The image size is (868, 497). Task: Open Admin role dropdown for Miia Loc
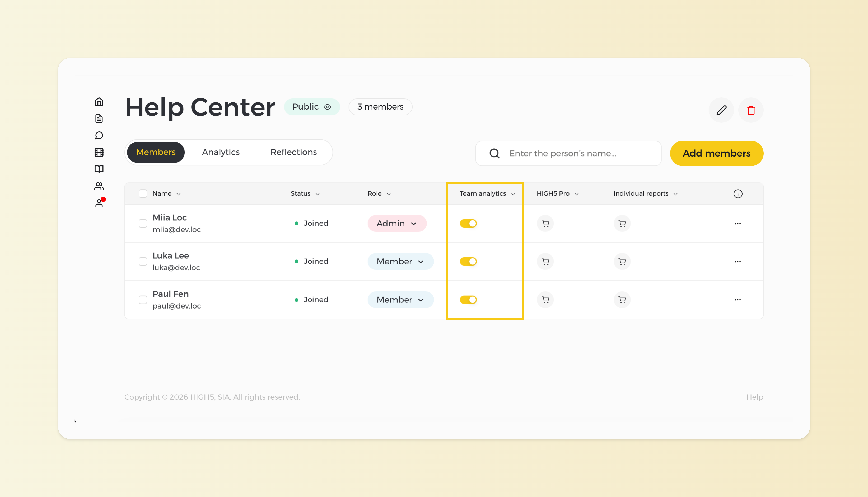[x=397, y=224]
